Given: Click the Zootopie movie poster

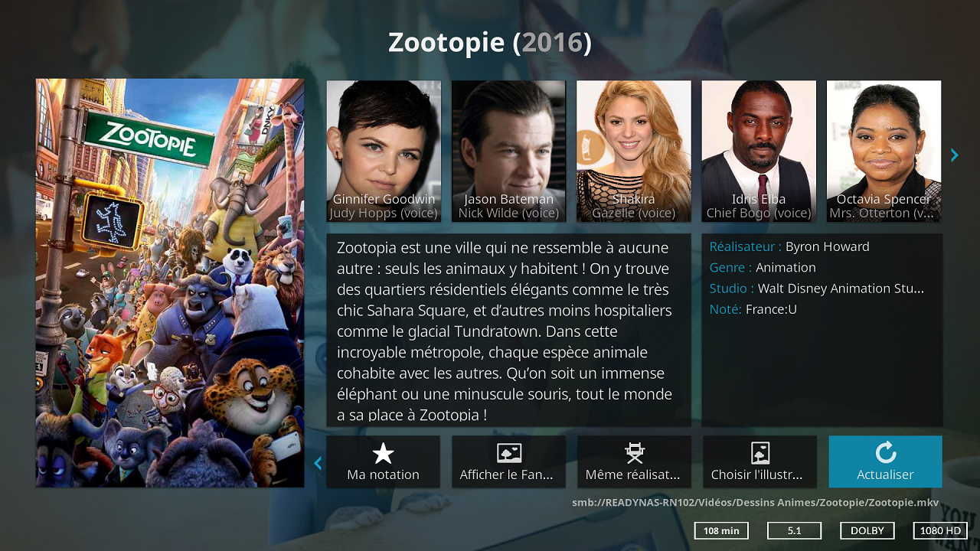Looking at the screenshot, I should pyautogui.click(x=170, y=283).
